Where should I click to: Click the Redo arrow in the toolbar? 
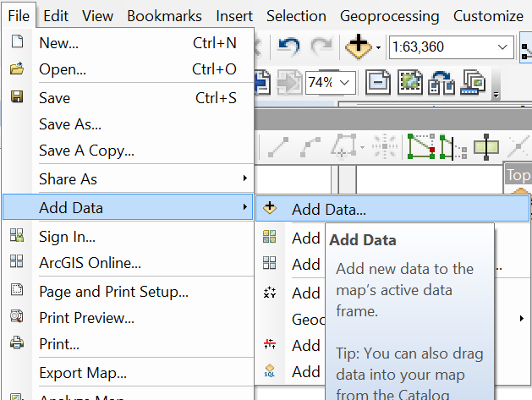point(322,47)
